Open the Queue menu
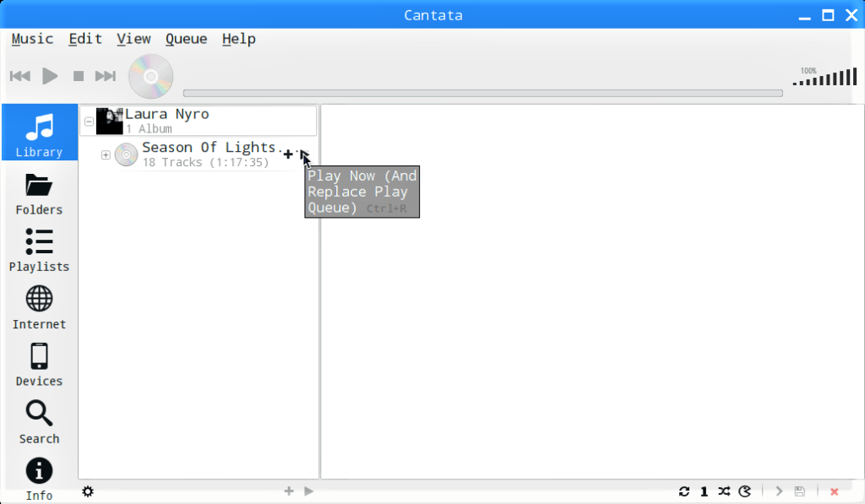This screenshot has height=504, width=865. pos(186,39)
